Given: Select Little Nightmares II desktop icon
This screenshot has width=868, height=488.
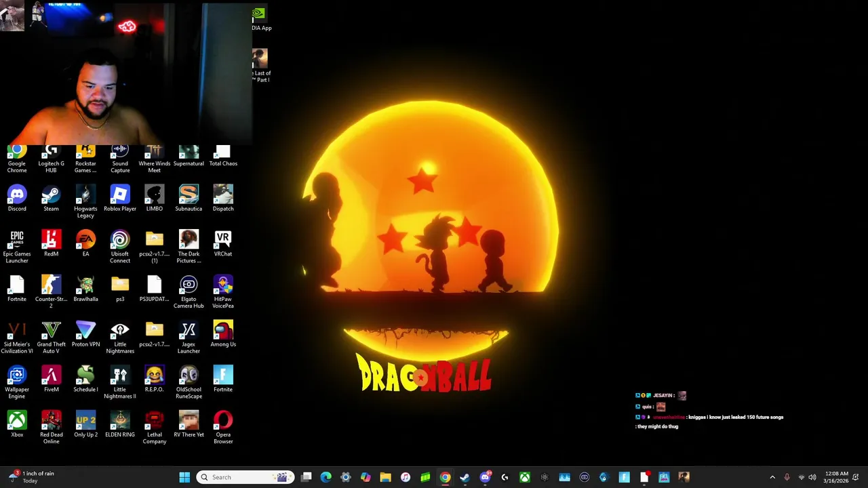Looking at the screenshot, I should [120, 382].
